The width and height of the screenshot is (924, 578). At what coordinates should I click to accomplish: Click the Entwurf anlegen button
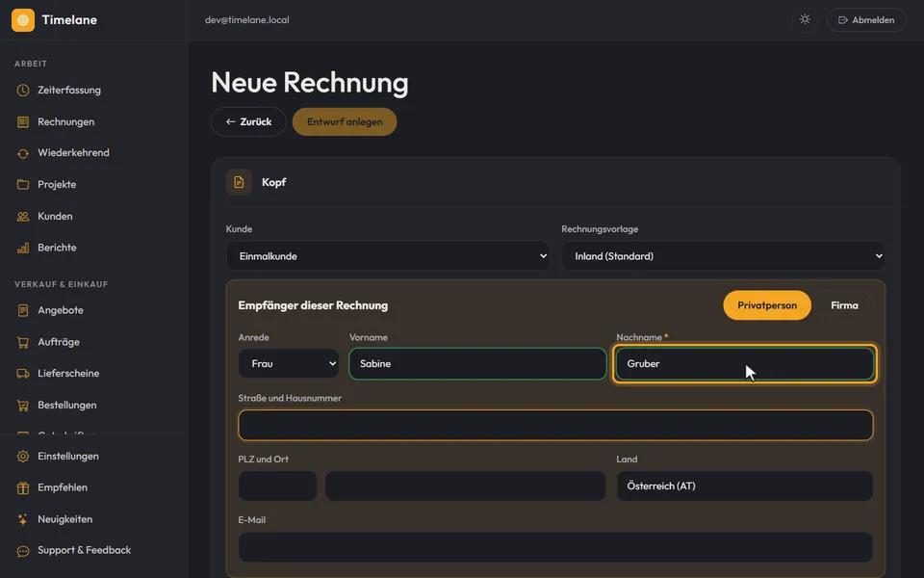tap(345, 122)
